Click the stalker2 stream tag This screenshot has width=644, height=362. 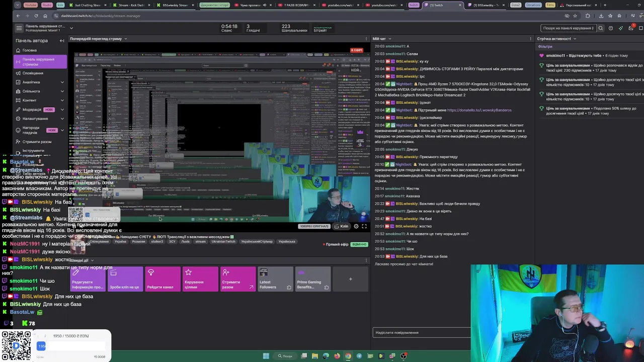pos(157,242)
